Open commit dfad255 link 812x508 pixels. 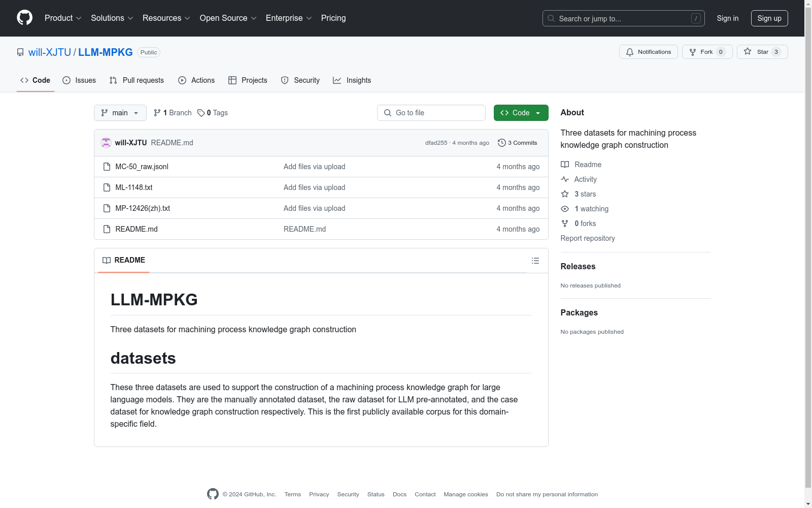(436, 143)
